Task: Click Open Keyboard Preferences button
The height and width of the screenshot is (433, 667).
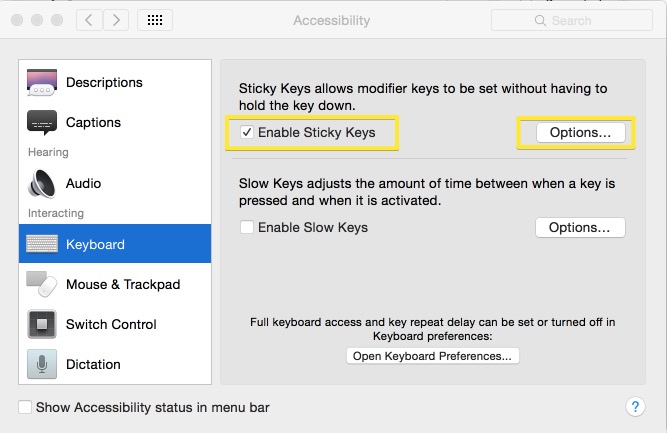Action: (x=433, y=356)
